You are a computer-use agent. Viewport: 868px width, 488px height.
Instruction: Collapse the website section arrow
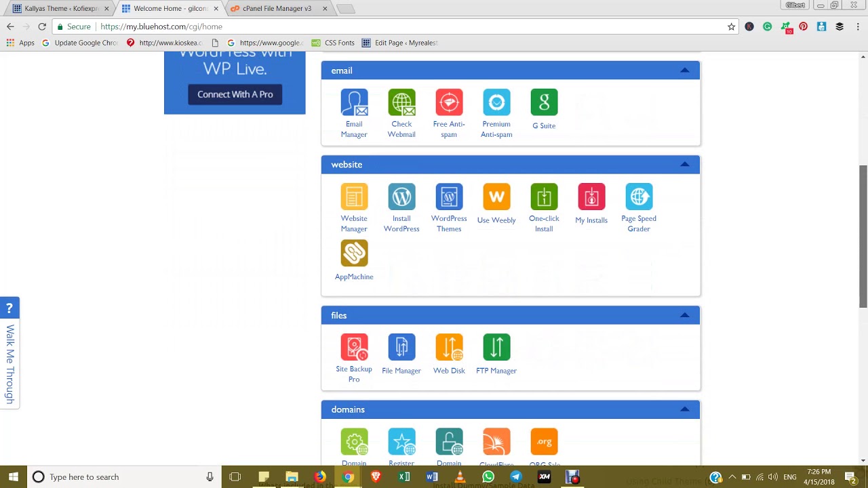(685, 165)
